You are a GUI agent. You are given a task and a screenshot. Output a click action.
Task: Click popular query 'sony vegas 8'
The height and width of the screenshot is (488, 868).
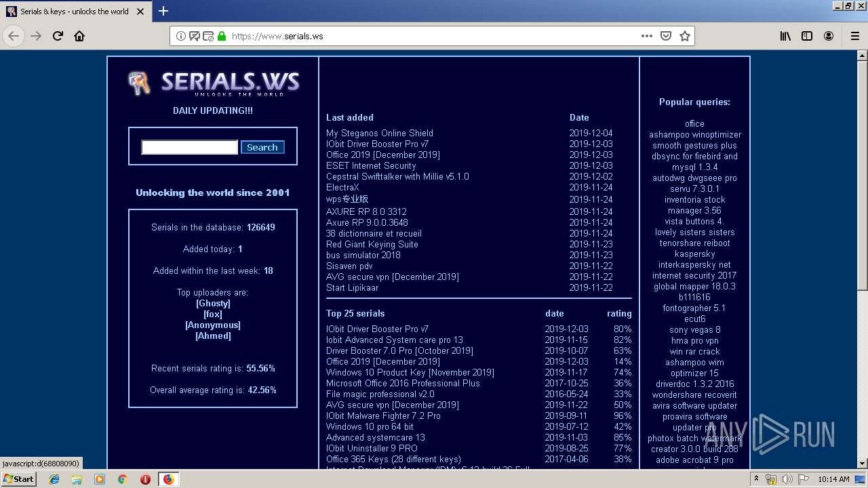pos(695,329)
